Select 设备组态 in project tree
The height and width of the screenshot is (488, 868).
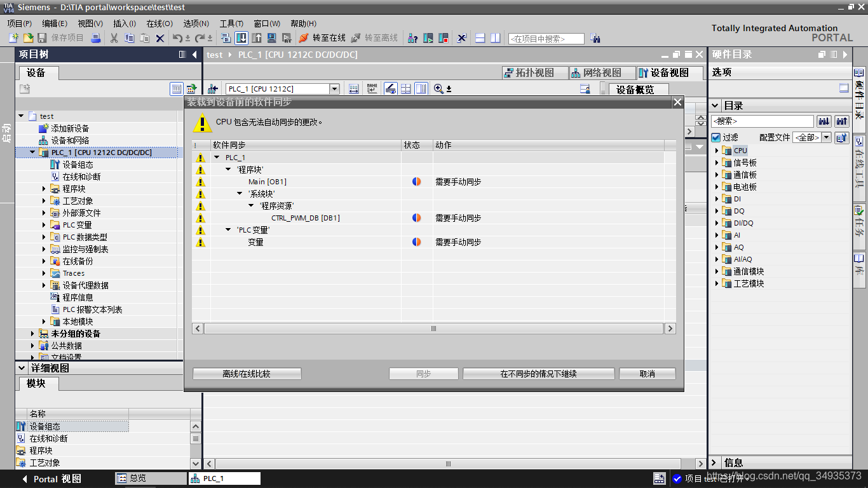[x=78, y=165]
